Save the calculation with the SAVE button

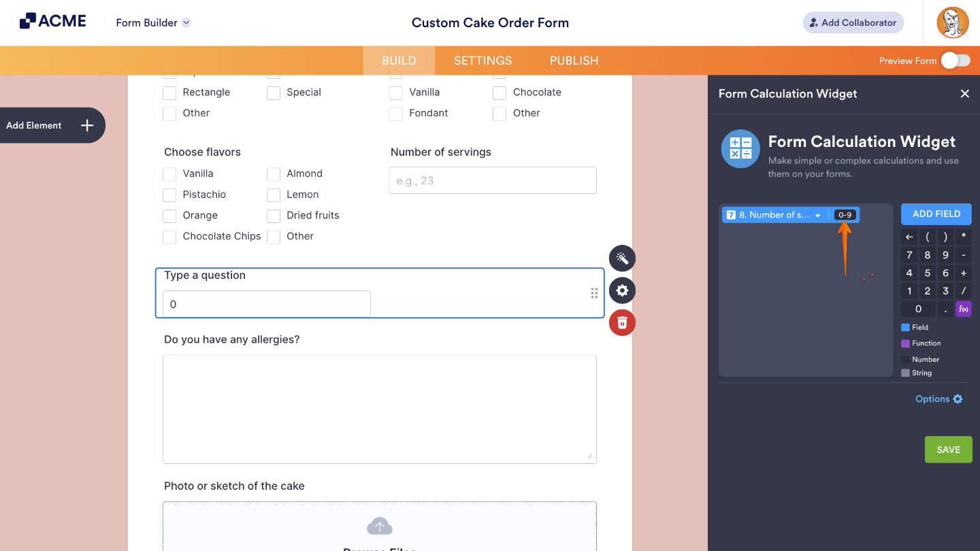[x=948, y=449]
